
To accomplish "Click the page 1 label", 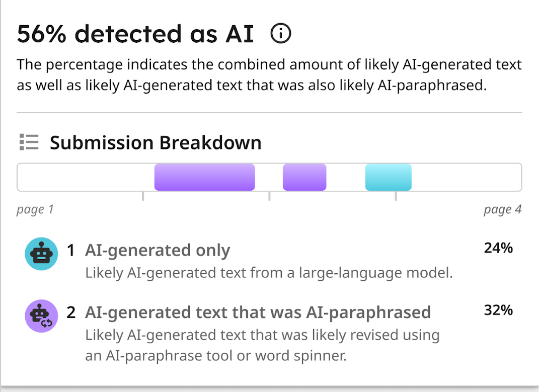I will coord(35,209).
